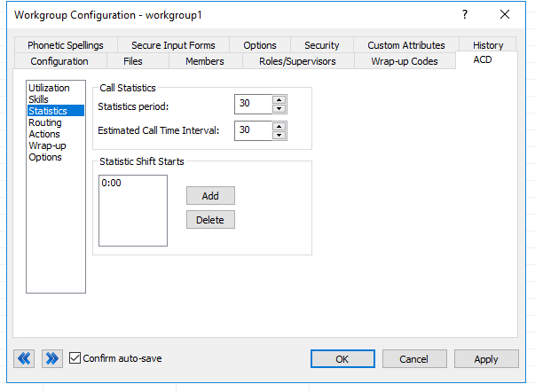Toggle Confirm auto-save checkbox

(x=75, y=358)
